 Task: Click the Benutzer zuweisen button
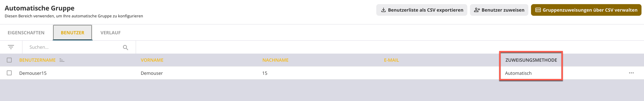pyautogui.click(x=499, y=10)
